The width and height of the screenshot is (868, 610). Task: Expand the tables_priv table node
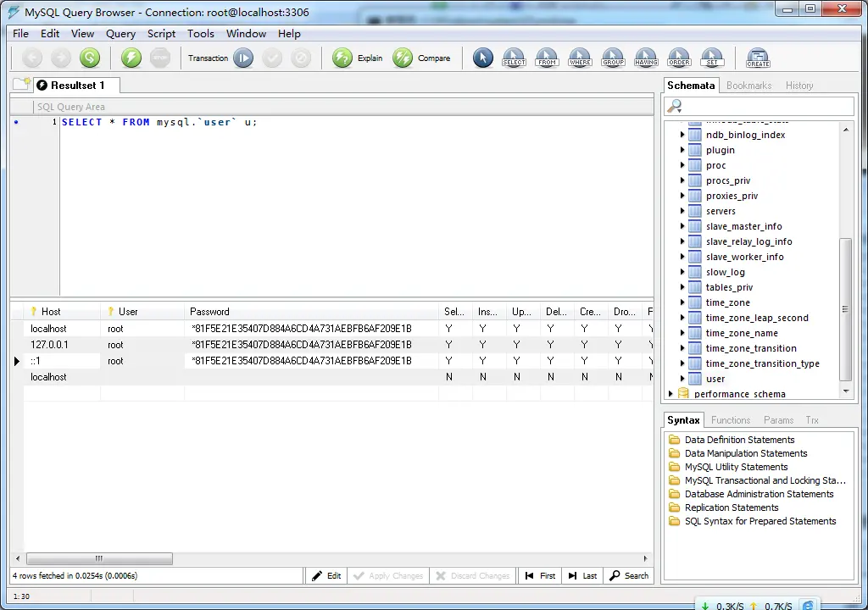tap(682, 287)
